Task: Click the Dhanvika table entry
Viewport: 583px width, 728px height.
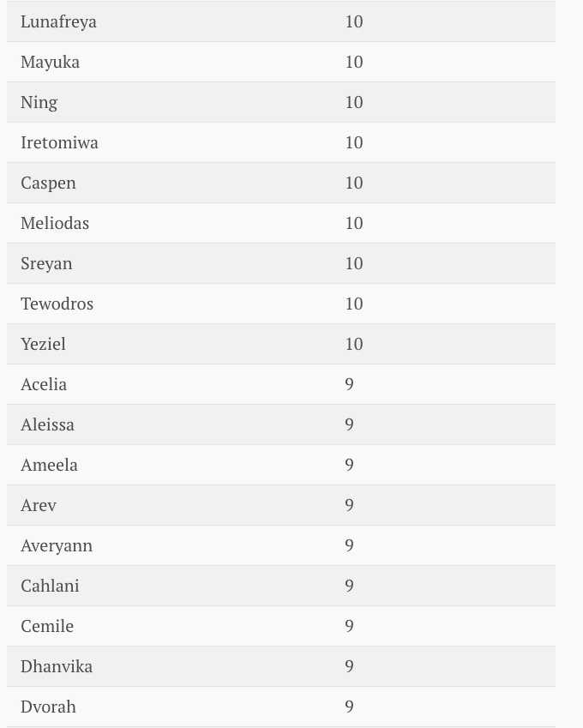Action: tap(57, 666)
